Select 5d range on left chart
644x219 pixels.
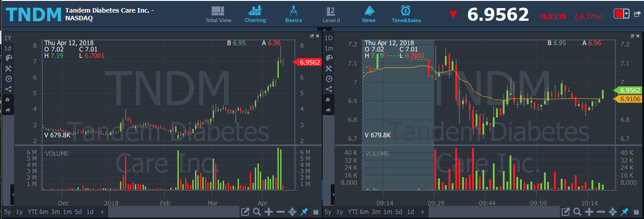point(78,212)
